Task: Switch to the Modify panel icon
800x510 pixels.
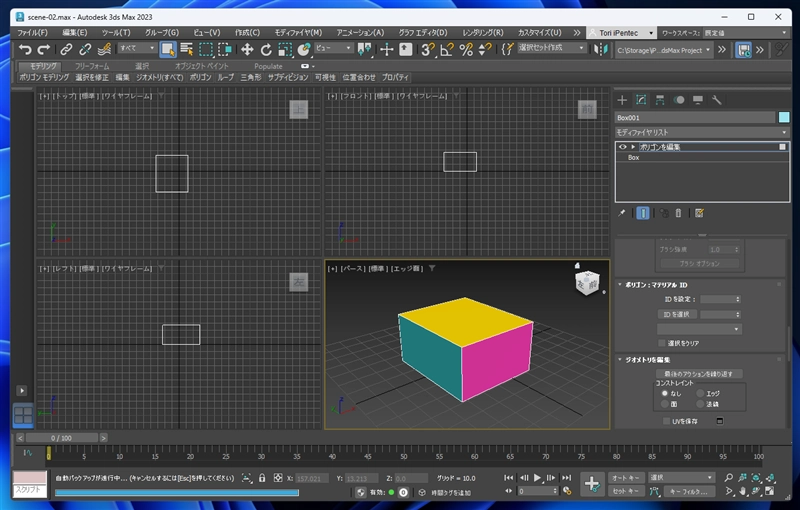Action: [x=641, y=100]
